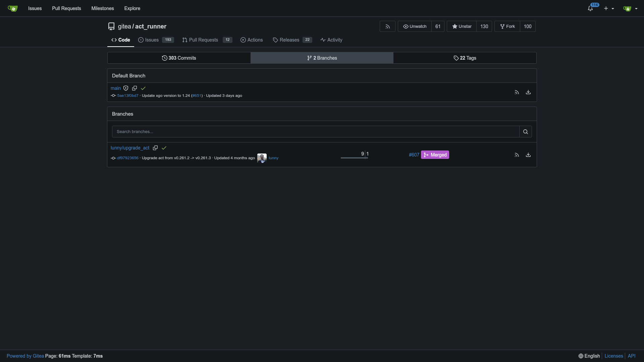Switch to the 22 Tags tab

pyautogui.click(x=465, y=58)
